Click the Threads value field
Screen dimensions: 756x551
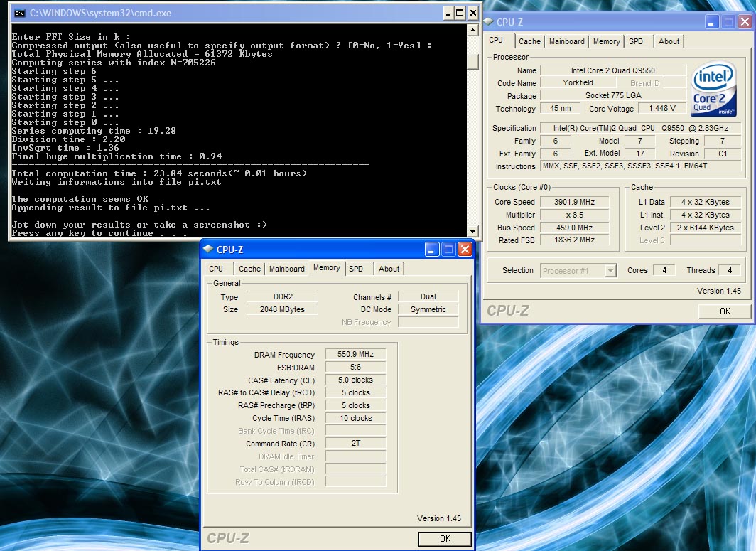pyautogui.click(x=730, y=271)
